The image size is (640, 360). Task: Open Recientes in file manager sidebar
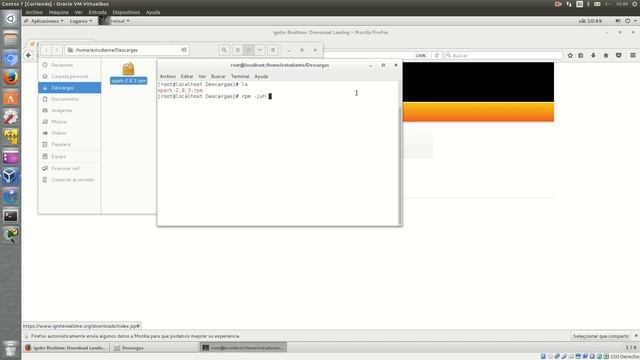point(70,65)
